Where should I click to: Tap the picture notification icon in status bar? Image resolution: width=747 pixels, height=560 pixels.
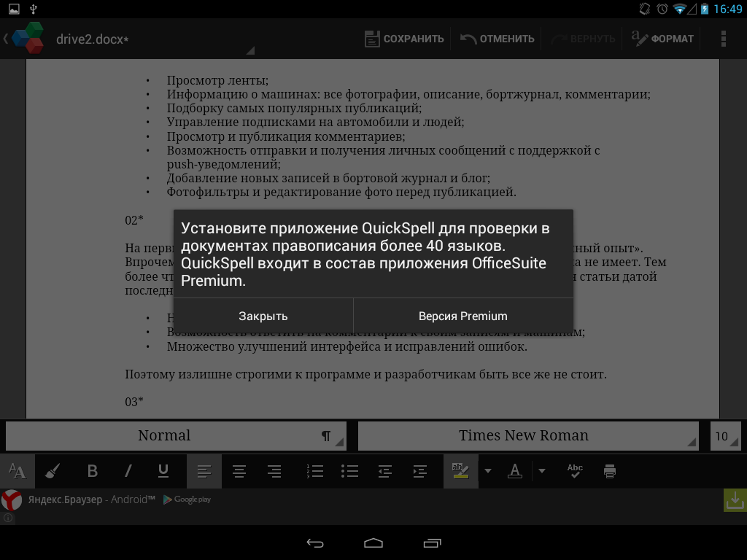click(x=14, y=9)
